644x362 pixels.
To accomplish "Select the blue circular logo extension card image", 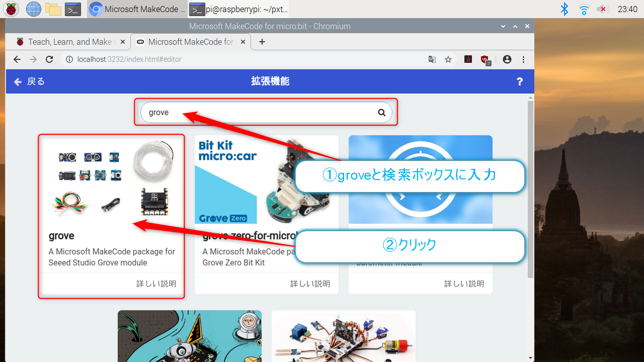I will [x=421, y=180].
